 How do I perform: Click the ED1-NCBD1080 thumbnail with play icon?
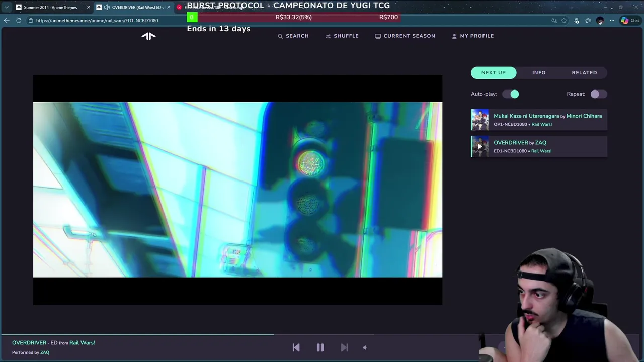[x=479, y=147]
